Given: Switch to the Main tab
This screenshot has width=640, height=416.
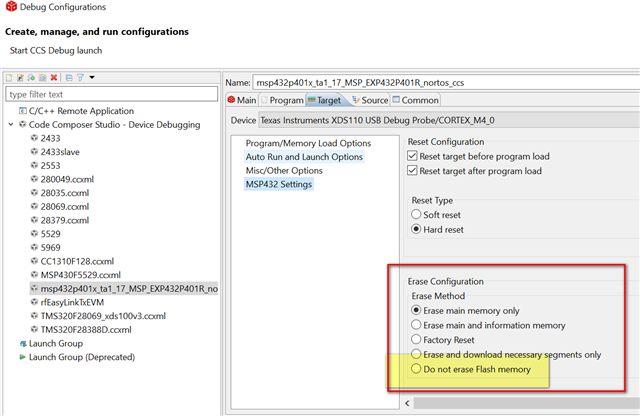Looking at the screenshot, I should tap(242, 100).
